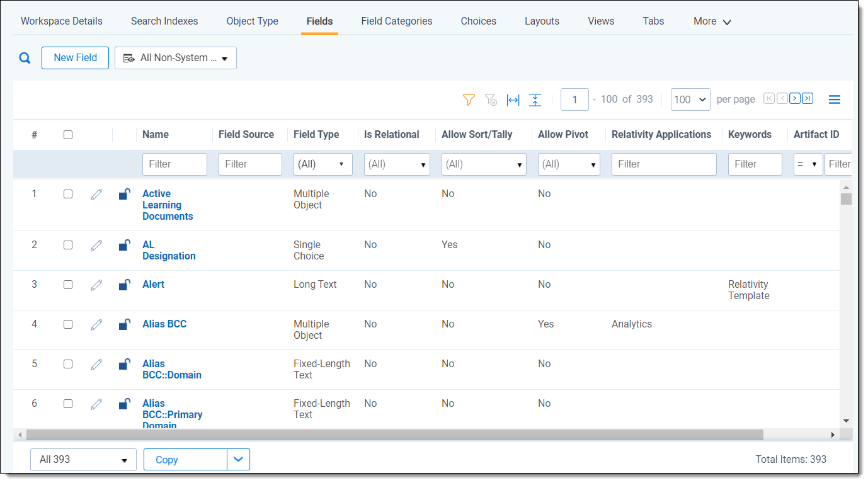
Task: Open the All Non-System view dropdown
Action: [x=176, y=58]
